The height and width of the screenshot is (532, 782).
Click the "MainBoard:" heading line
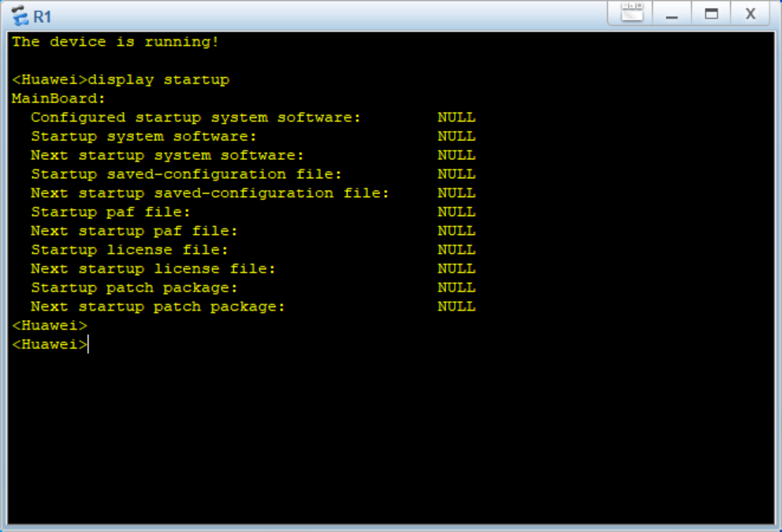[x=58, y=99]
